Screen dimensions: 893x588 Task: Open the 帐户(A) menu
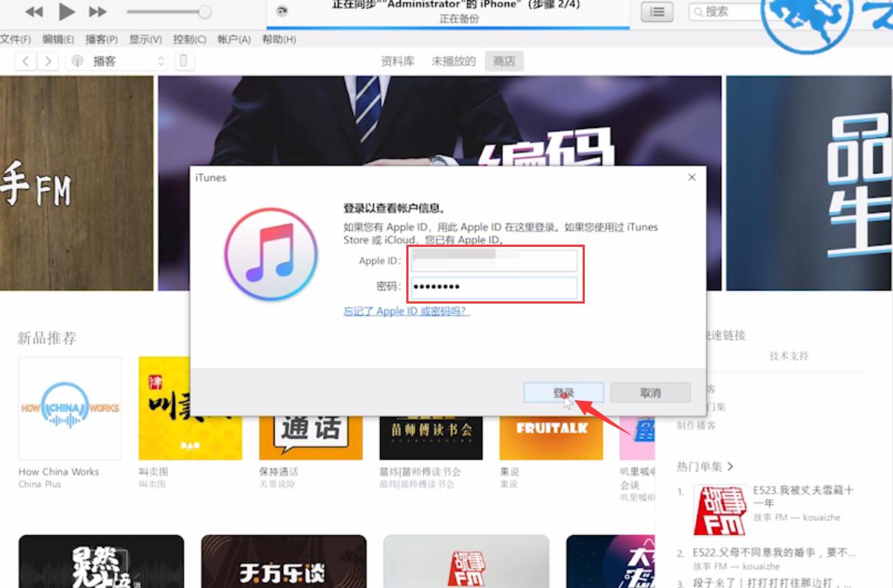[234, 39]
